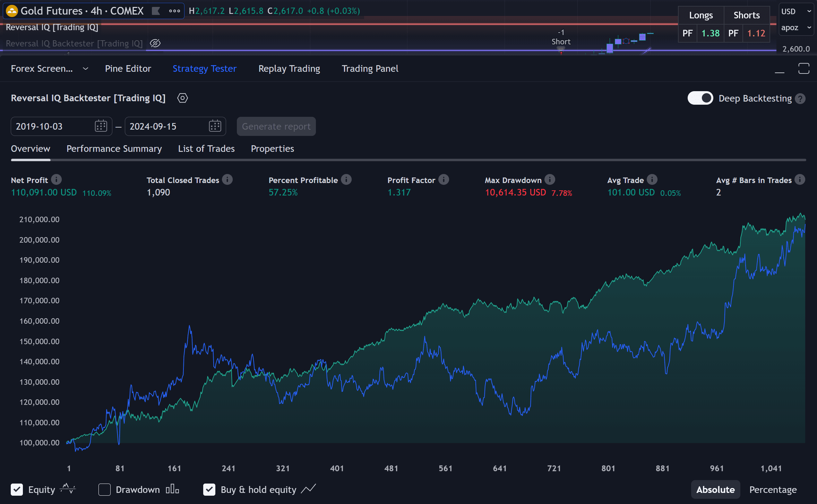Viewport: 817px width, 504px height.
Task: Click the Profit Factor value 1.317
Action: 399,193
